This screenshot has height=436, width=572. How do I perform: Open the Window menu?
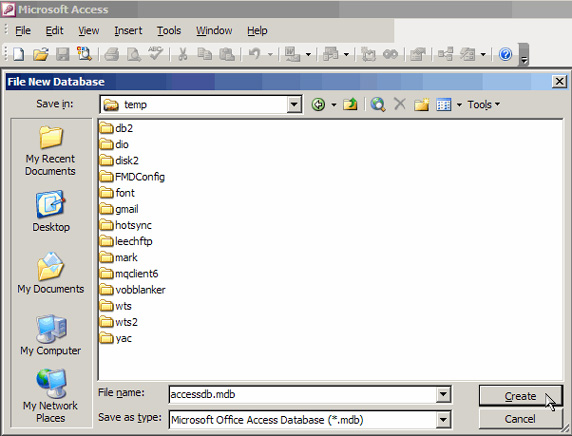(x=214, y=31)
